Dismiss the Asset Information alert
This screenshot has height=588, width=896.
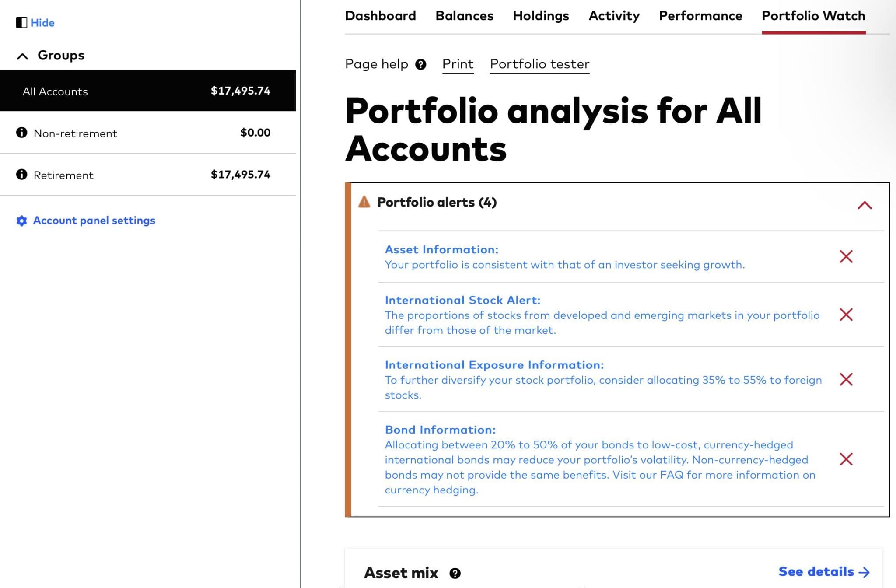tap(847, 257)
